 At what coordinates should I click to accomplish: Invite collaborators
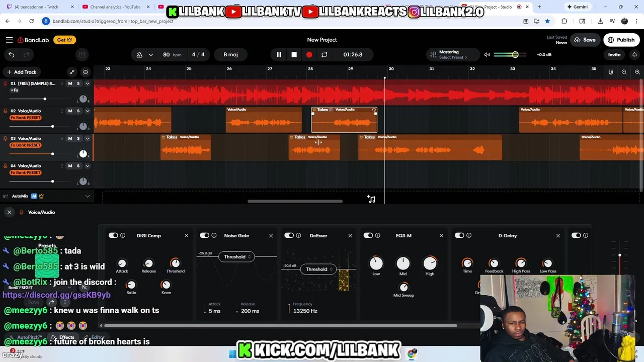pos(614,54)
